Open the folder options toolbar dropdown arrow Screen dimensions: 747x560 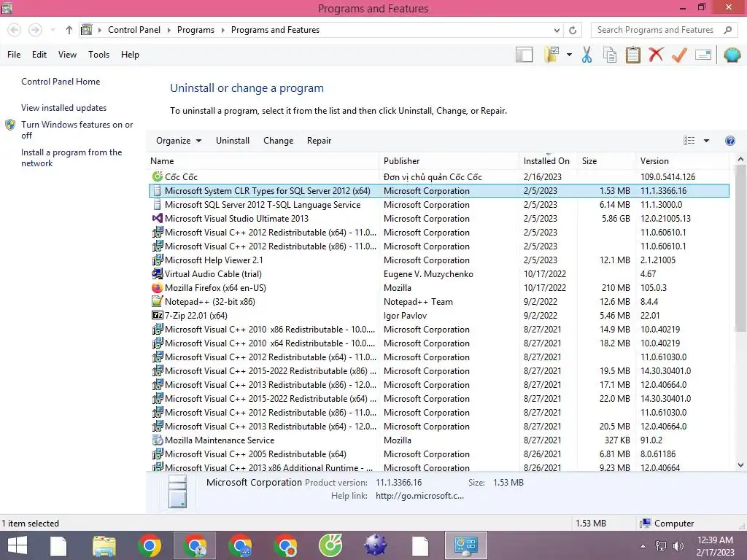pos(569,55)
